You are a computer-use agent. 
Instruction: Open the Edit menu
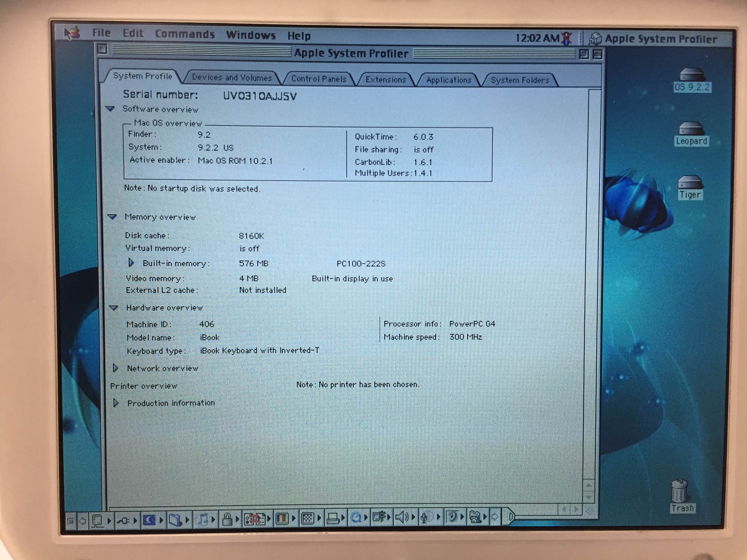click(x=133, y=33)
